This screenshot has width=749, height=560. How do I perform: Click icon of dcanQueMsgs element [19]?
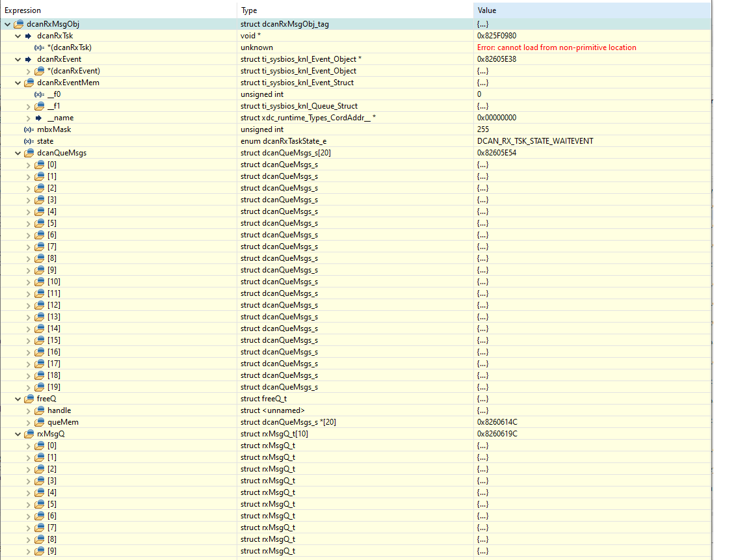[39, 387]
